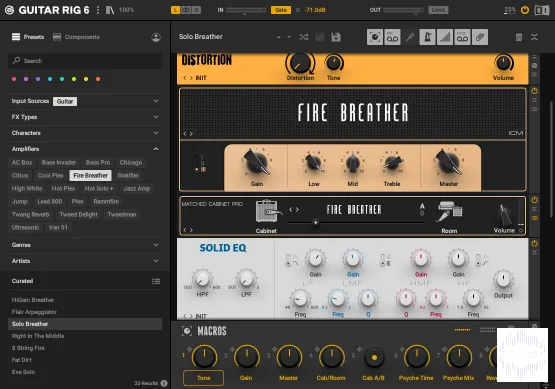Click the search magnifier icon
The height and width of the screenshot is (389, 555).
pos(16,61)
